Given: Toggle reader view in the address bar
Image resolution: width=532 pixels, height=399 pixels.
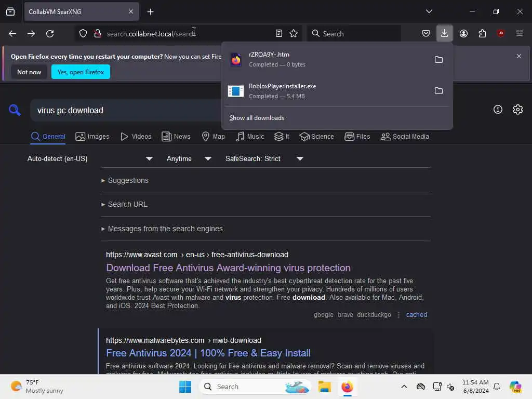Looking at the screenshot, I should point(279,33).
